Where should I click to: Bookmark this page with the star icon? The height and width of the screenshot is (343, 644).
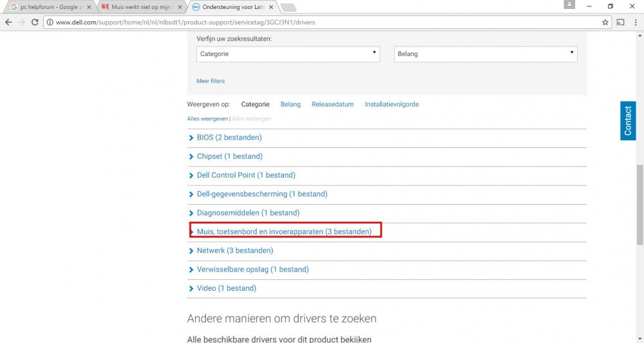(605, 22)
